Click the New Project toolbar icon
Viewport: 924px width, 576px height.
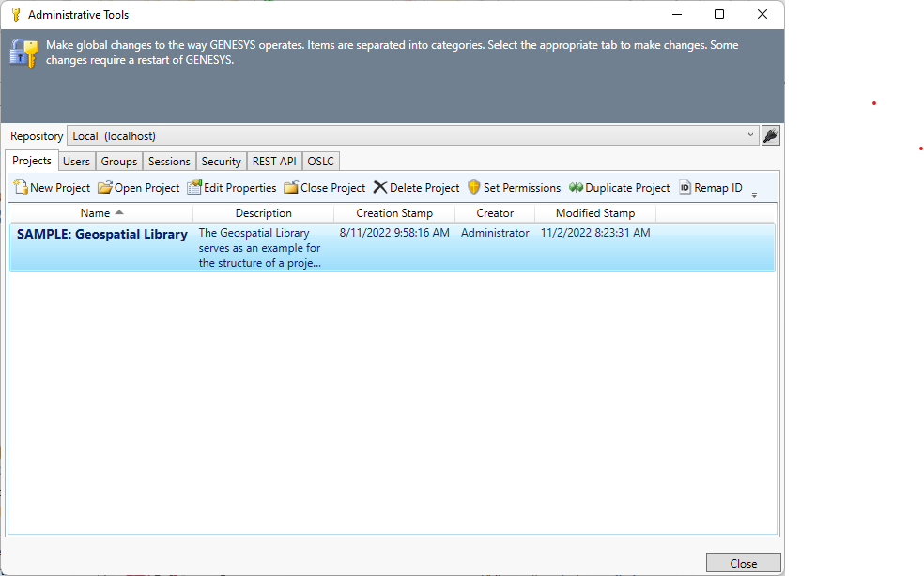tap(21, 188)
